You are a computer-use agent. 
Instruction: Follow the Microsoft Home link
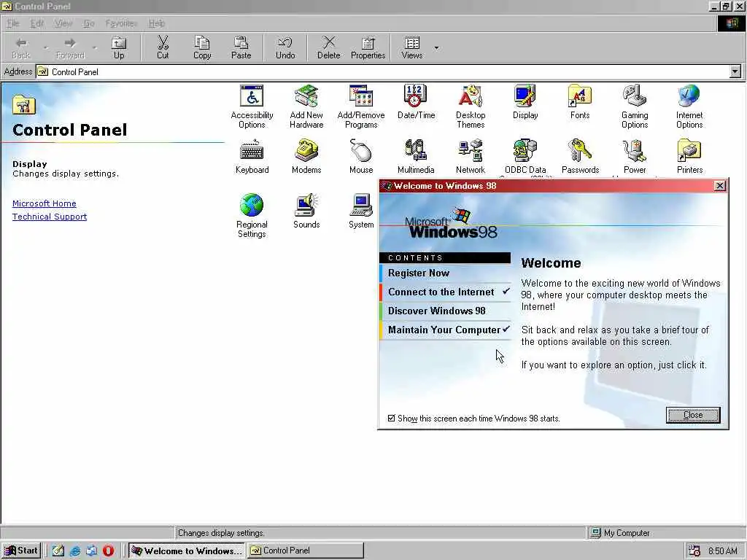point(44,203)
